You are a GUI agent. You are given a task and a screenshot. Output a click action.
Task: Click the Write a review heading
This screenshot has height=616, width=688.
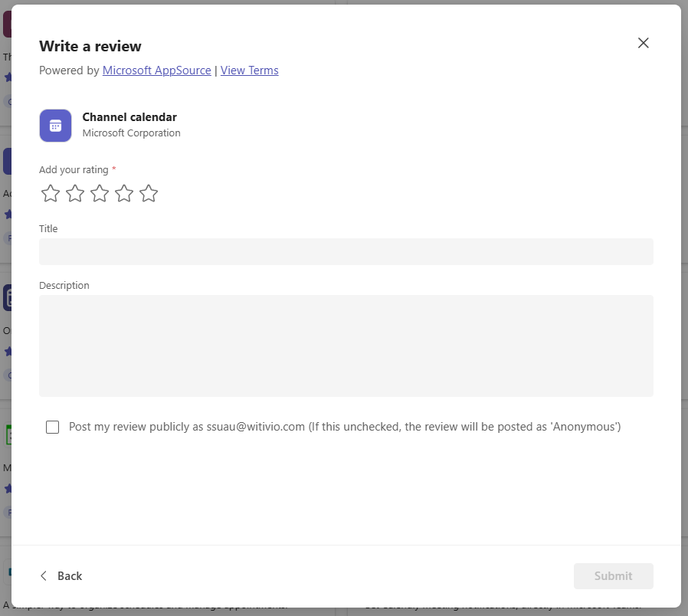tap(90, 46)
